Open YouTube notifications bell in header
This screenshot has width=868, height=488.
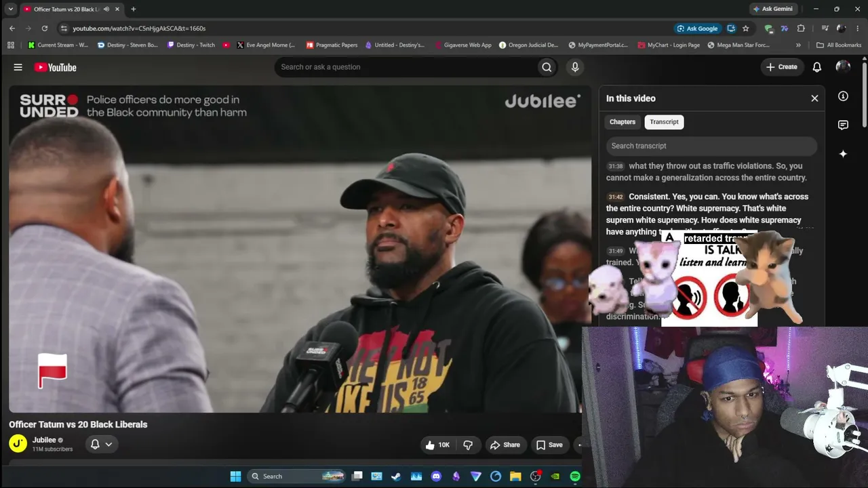click(817, 67)
